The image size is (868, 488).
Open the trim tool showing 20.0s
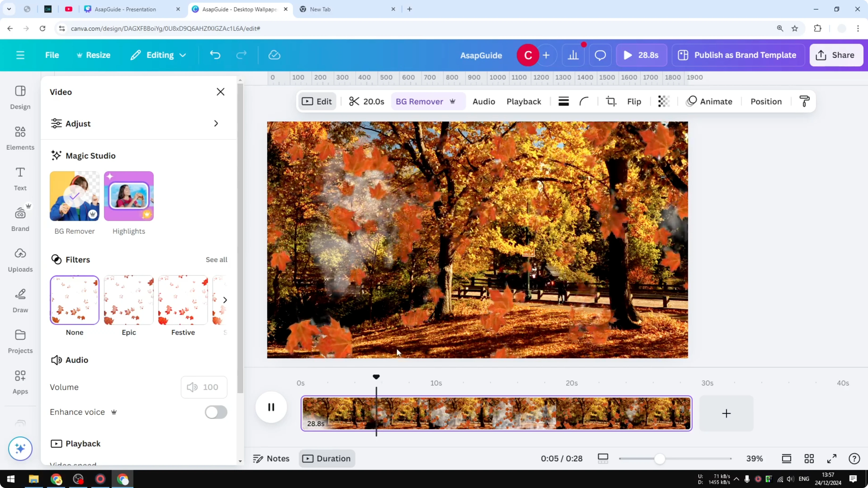(x=367, y=101)
